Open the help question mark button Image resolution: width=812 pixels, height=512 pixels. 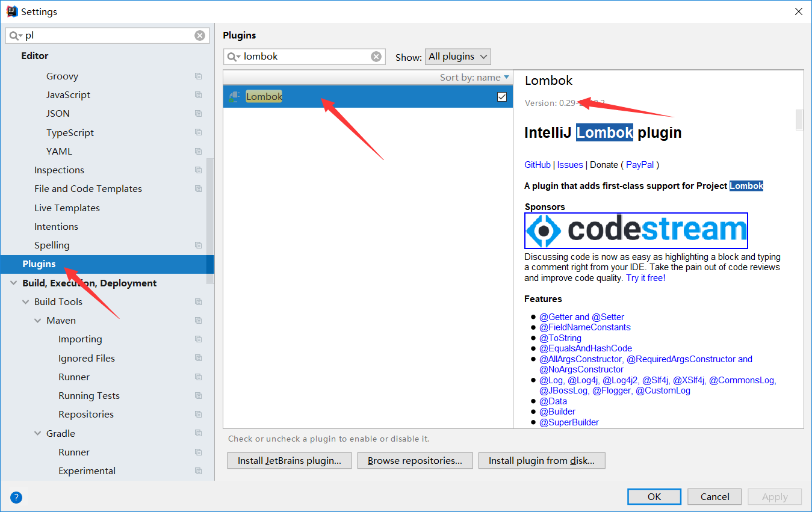pyautogui.click(x=16, y=497)
